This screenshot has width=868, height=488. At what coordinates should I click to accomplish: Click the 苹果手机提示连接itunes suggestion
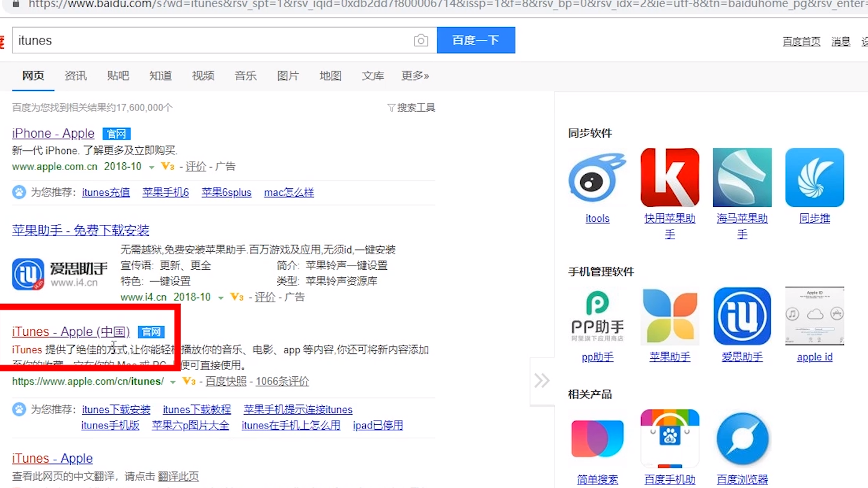[x=298, y=409]
